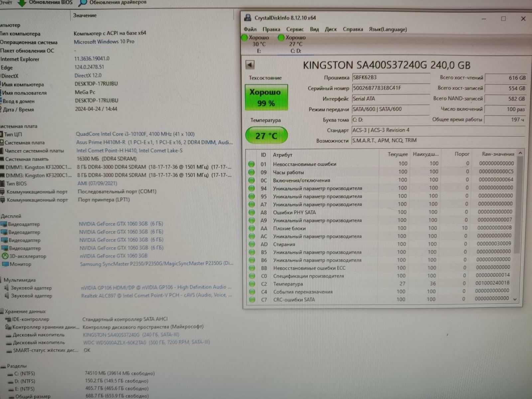Click the Имя компьютера row icon
532x399 pixels.
pyautogui.click(x=1, y=84)
